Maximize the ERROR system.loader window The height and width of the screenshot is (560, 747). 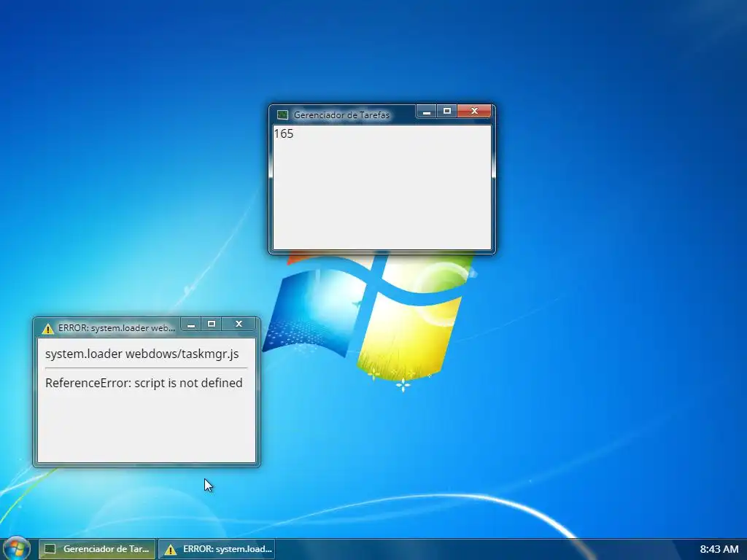[x=212, y=324]
